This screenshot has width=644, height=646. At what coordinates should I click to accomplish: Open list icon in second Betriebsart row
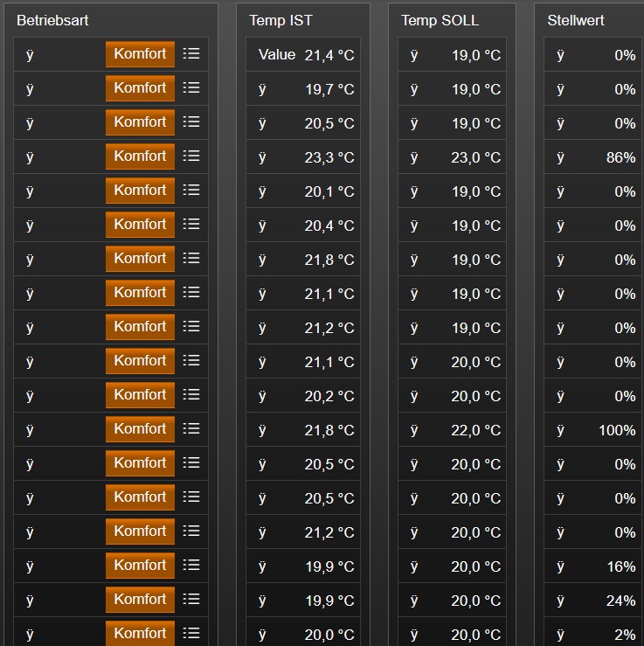pyautogui.click(x=191, y=88)
